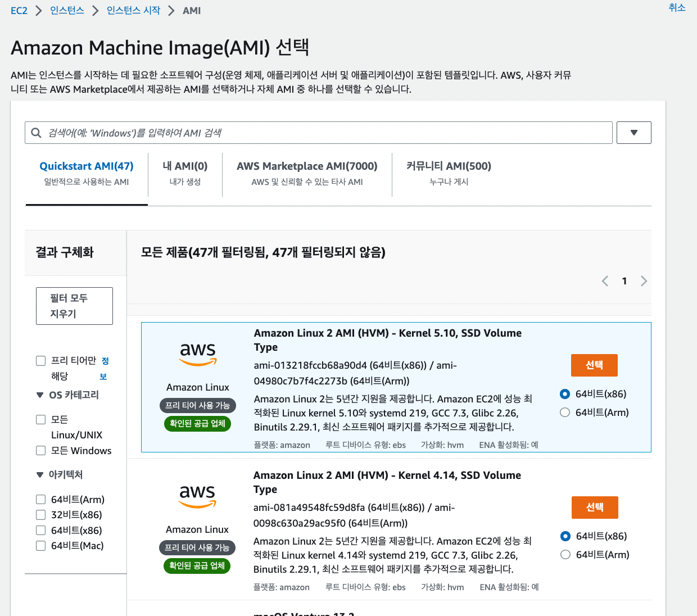Click 확인된 공급 업체 badge of Kernel 5.10
This screenshot has height=616, width=697.
pyautogui.click(x=197, y=423)
